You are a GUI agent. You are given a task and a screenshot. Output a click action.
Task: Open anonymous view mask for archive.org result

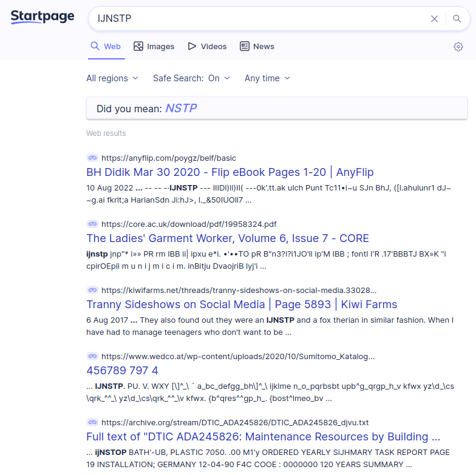click(92, 422)
